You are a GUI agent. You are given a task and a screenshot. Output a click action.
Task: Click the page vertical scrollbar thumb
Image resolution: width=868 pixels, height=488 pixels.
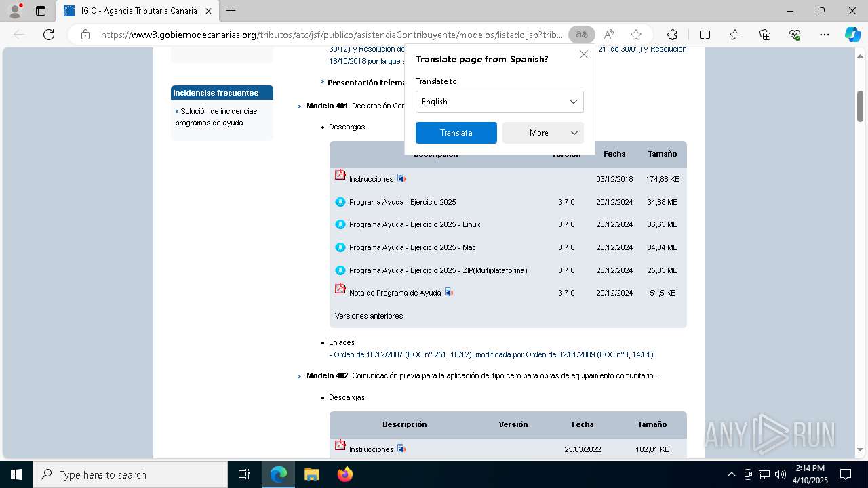tap(860, 106)
